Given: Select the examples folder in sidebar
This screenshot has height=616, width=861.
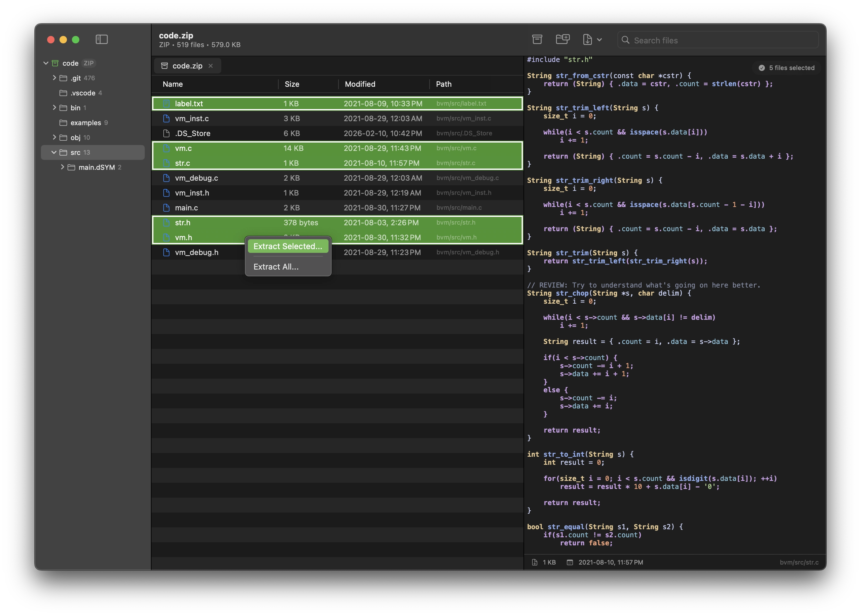Looking at the screenshot, I should (93, 122).
